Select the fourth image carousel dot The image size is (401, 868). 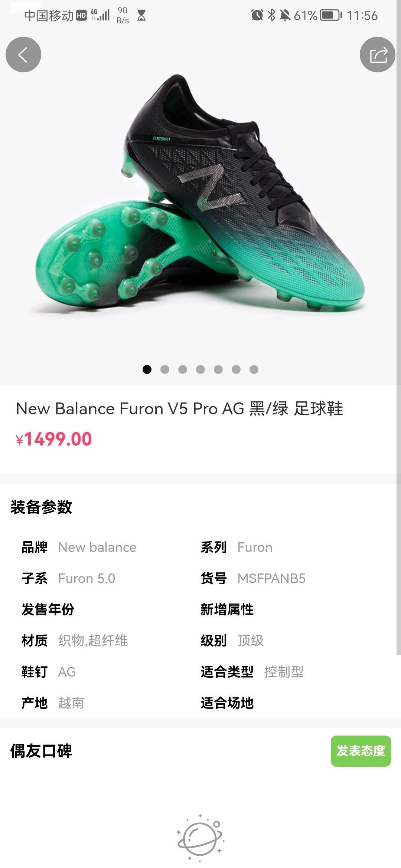(x=200, y=369)
